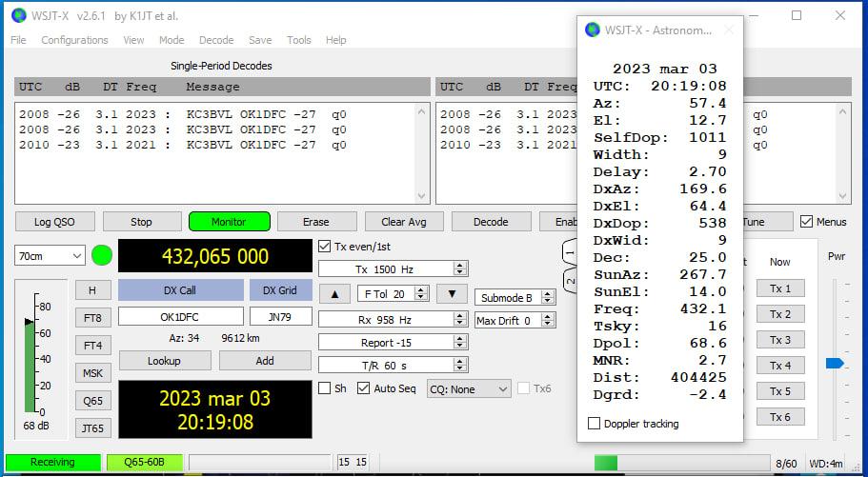This screenshot has width=868, height=477.
Task: Adjust the Max Drift 0 spinner arrows
Action: [x=548, y=321]
